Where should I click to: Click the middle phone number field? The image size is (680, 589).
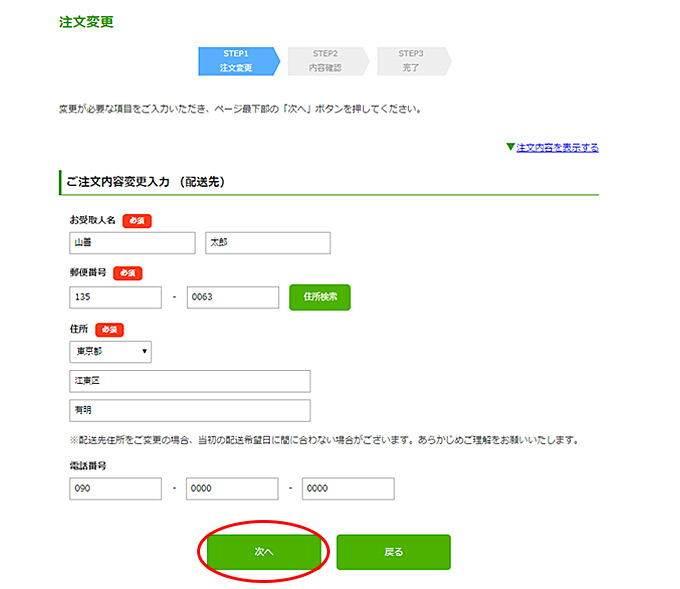[x=232, y=488]
